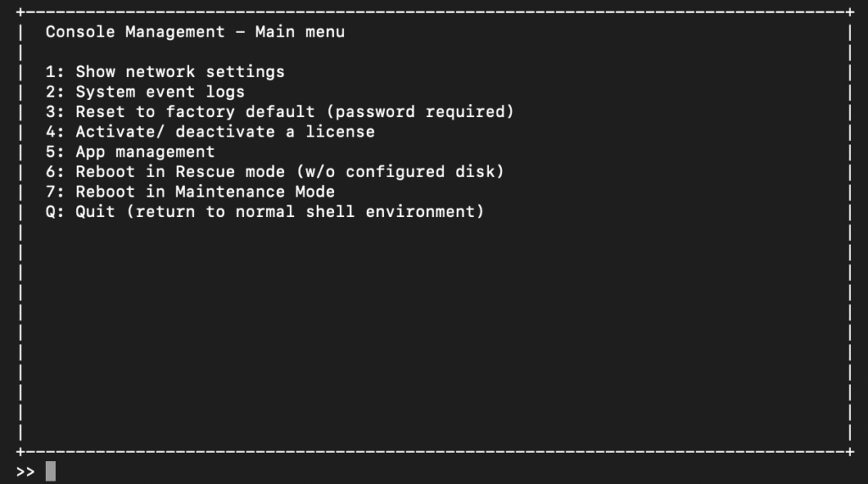Screen dimensions: 868x484
Task: Click the number 5: menu prefix
Action: (x=55, y=152)
